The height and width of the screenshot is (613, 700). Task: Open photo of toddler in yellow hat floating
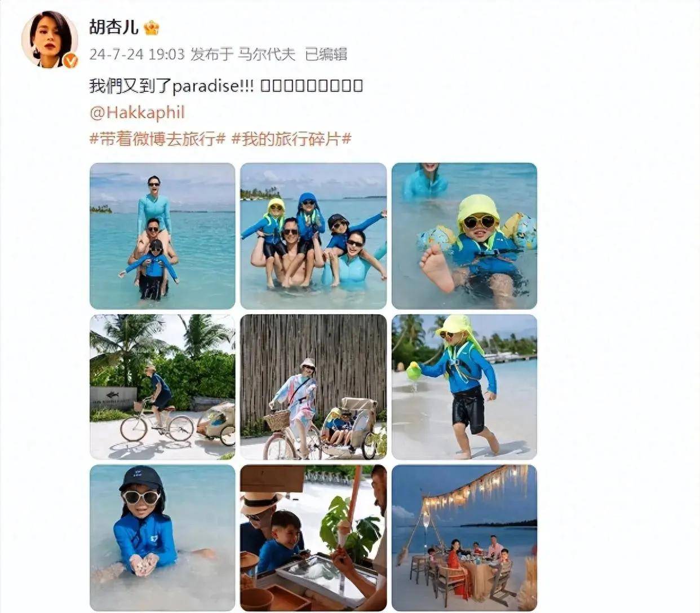(464, 236)
